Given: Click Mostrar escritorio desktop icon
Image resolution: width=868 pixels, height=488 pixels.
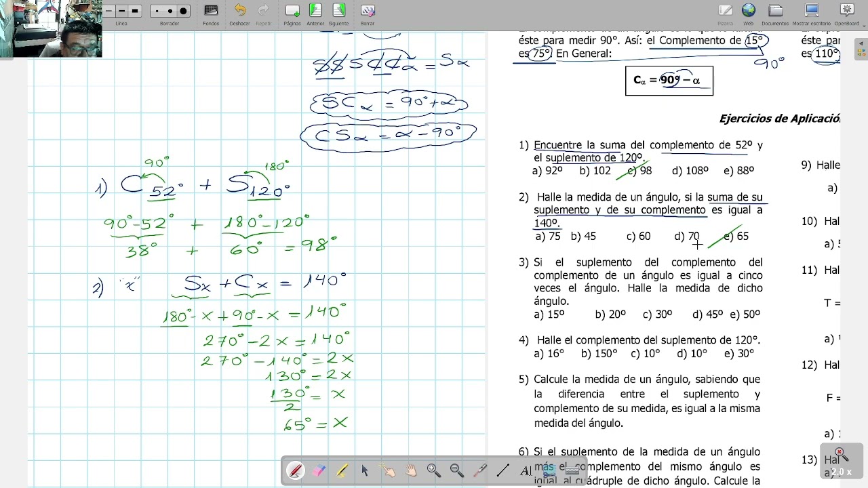Looking at the screenshot, I should [811, 14].
